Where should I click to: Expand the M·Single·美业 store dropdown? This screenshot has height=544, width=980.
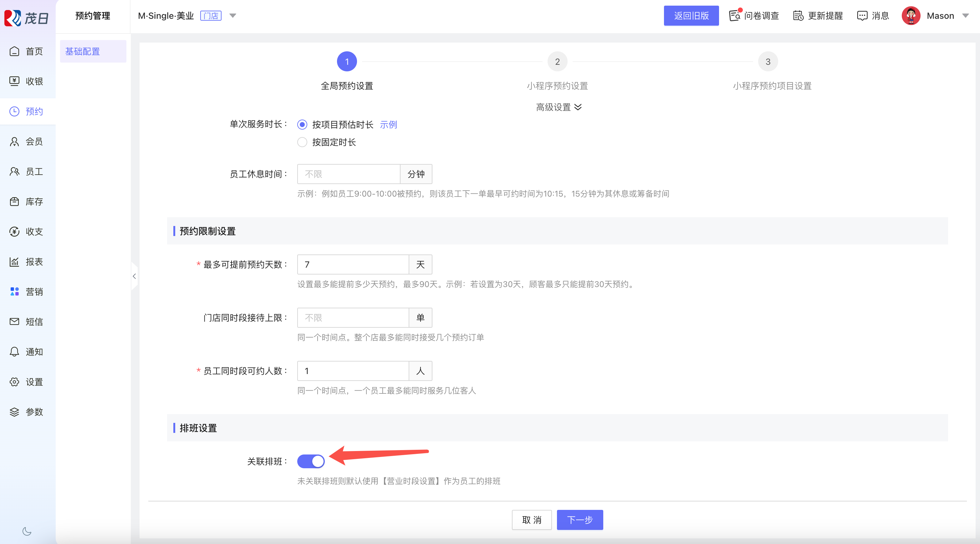click(x=233, y=16)
